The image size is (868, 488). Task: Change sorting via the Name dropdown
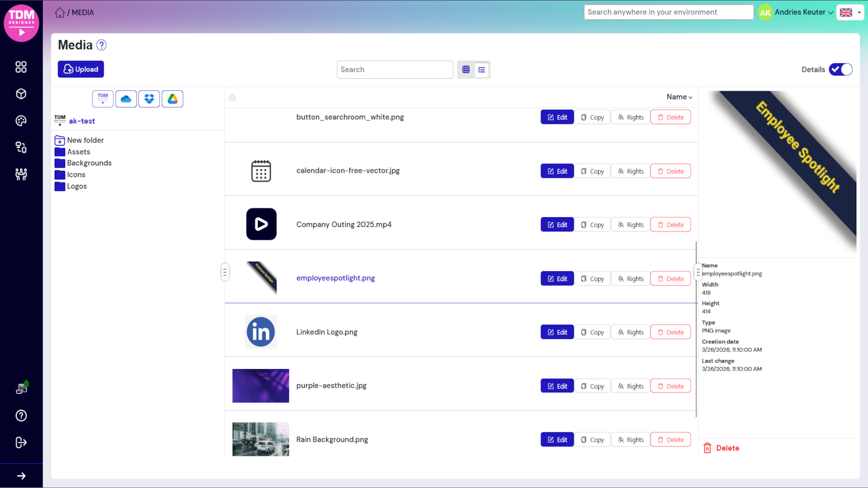tap(678, 97)
